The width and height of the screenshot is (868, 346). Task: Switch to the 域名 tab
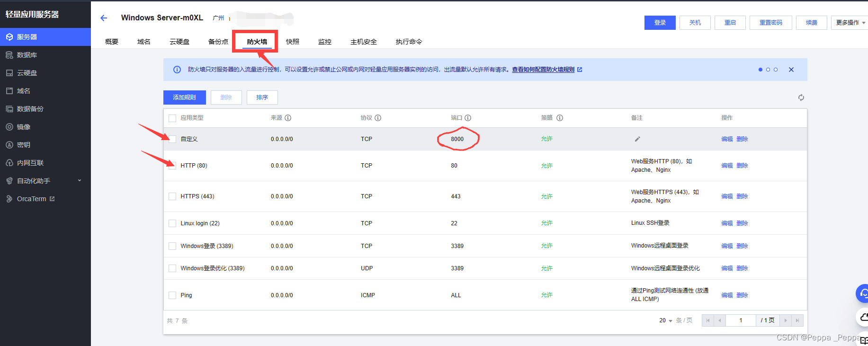tap(144, 42)
